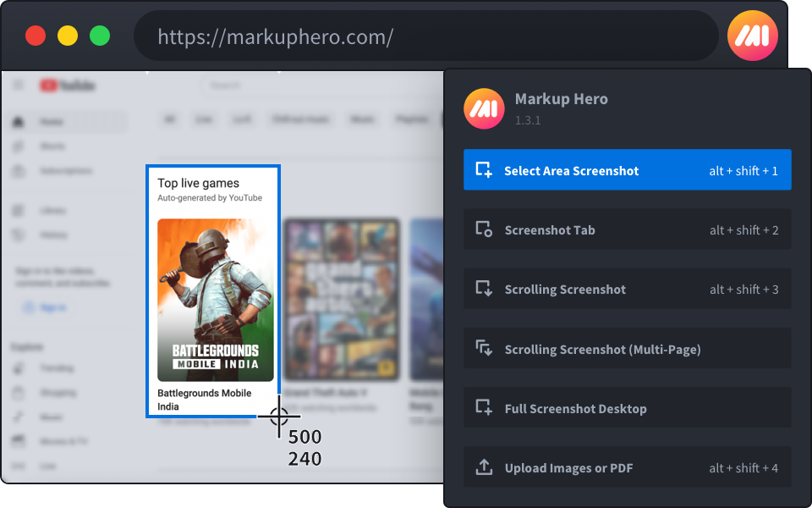The width and height of the screenshot is (812, 508).
Task: Open the Battlegrounds Mobile India game thumbnail
Action: click(216, 300)
